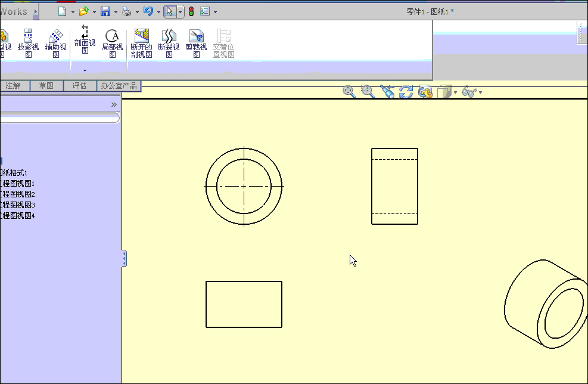Screen dimensions: 588x384
Task: Click the Hide/Show Items glasses icon
Action: 469,92
